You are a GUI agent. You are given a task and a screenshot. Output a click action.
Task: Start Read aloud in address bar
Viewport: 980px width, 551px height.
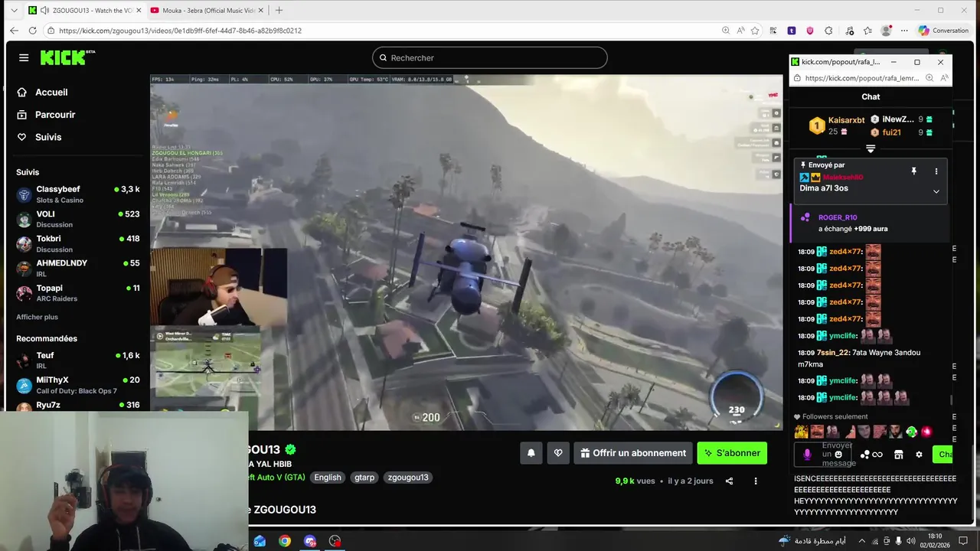click(x=740, y=31)
